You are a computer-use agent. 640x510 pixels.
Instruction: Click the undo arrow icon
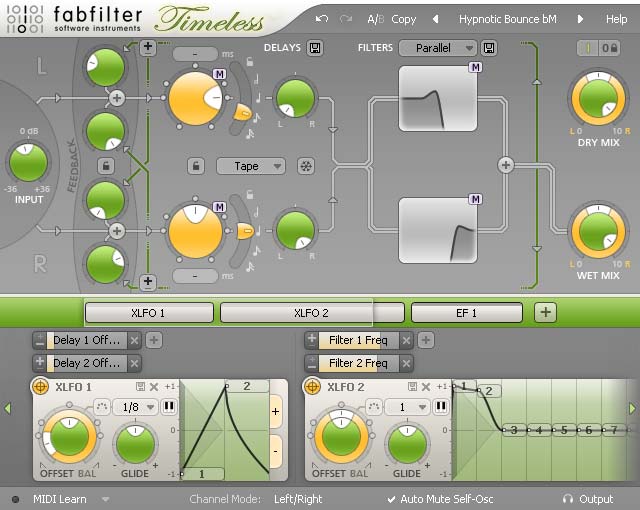pos(322,19)
